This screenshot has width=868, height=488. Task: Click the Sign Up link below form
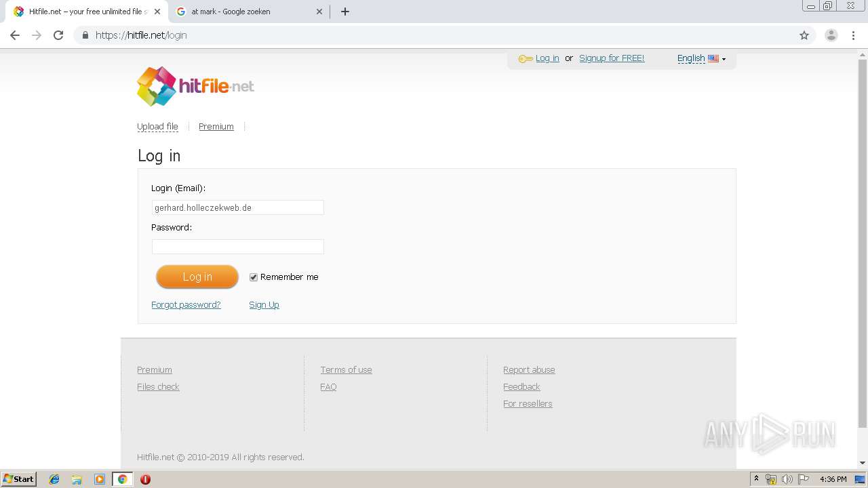[x=264, y=305]
